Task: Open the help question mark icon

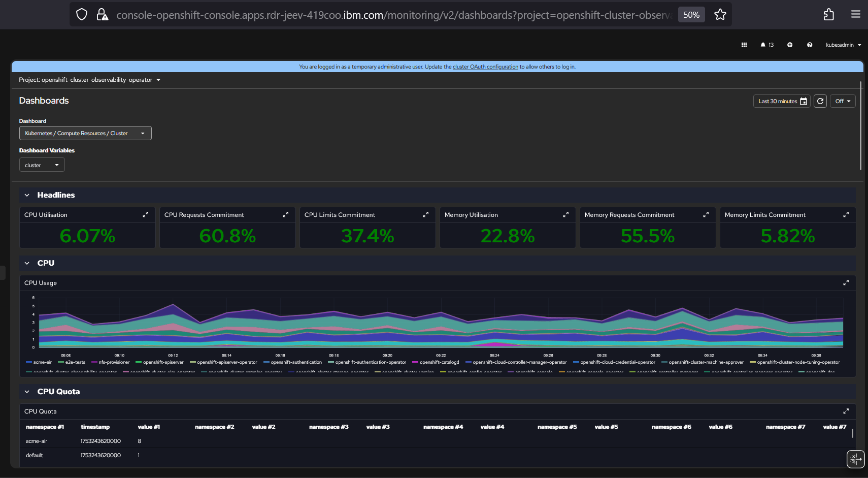Action: (810, 45)
